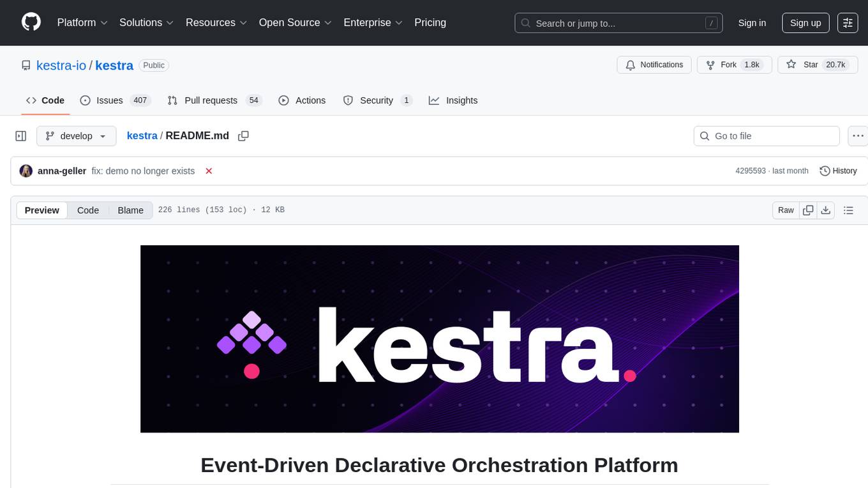Open commit message 'fix: demo no longer exists'

click(x=143, y=171)
